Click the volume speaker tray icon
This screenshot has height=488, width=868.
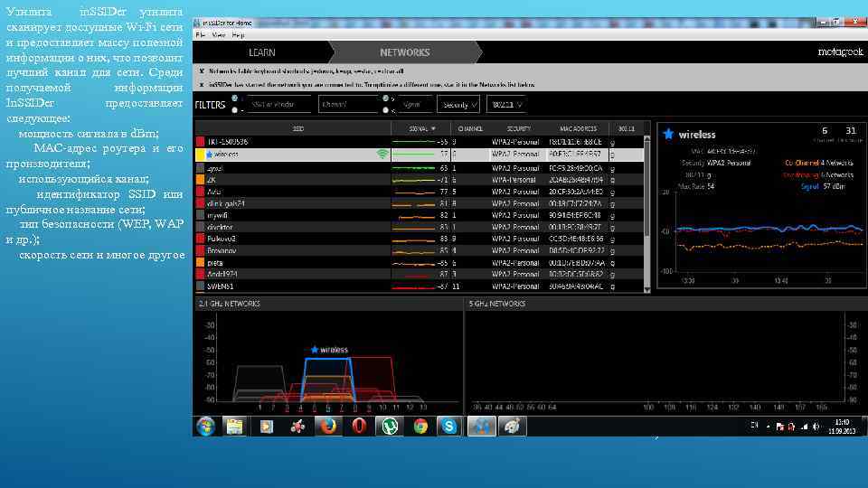[x=816, y=427]
